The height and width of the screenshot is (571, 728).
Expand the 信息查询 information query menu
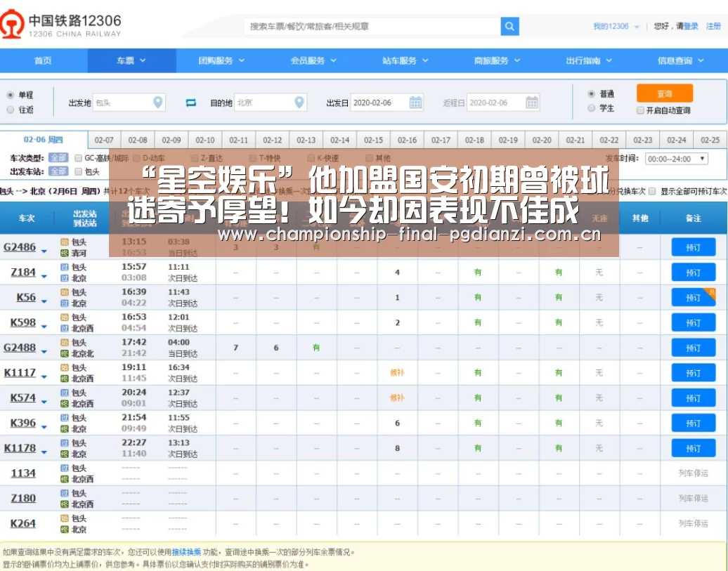(x=681, y=60)
